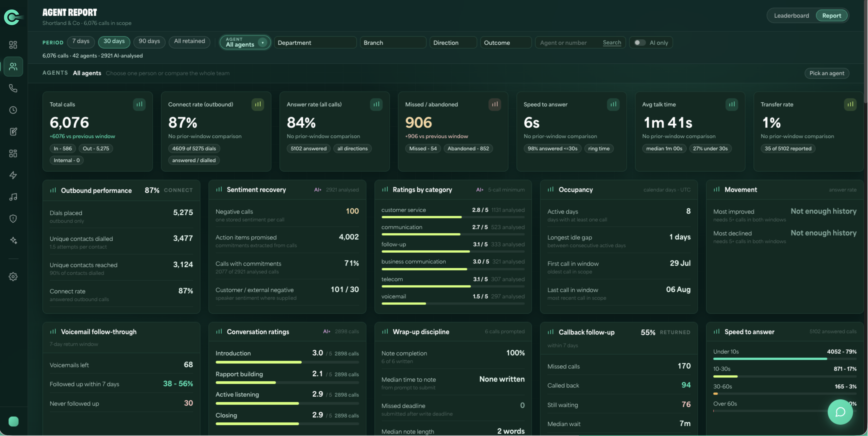This screenshot has width=868, height=436.
Task: Open the All agents dropdown
Action: tap(245, 43)
